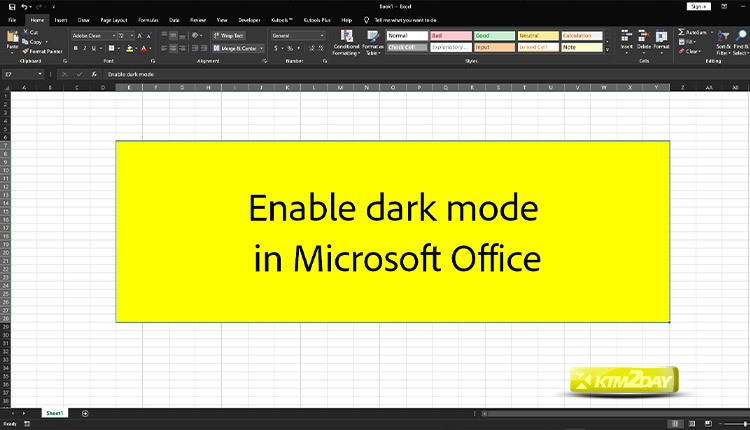This screenshot has height=430, width=750.
Task: Open the Kutools Plus tab
Action: pos(317,20)
